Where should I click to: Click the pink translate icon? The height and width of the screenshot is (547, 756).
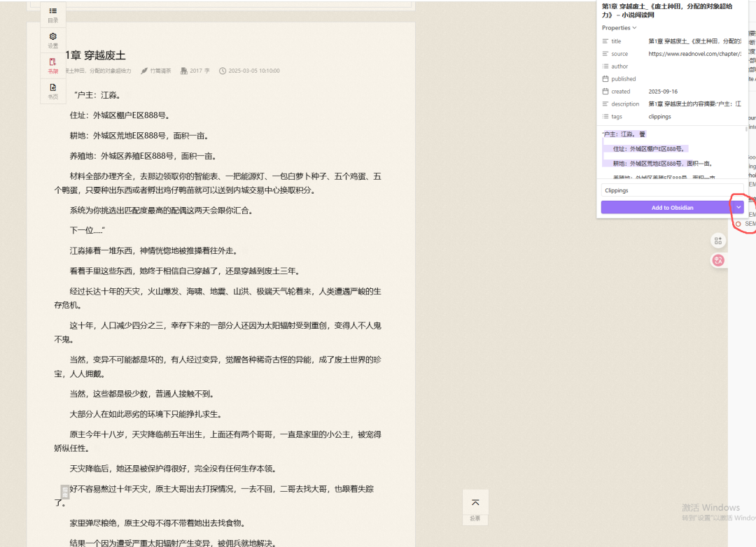[x=717, y=260]
